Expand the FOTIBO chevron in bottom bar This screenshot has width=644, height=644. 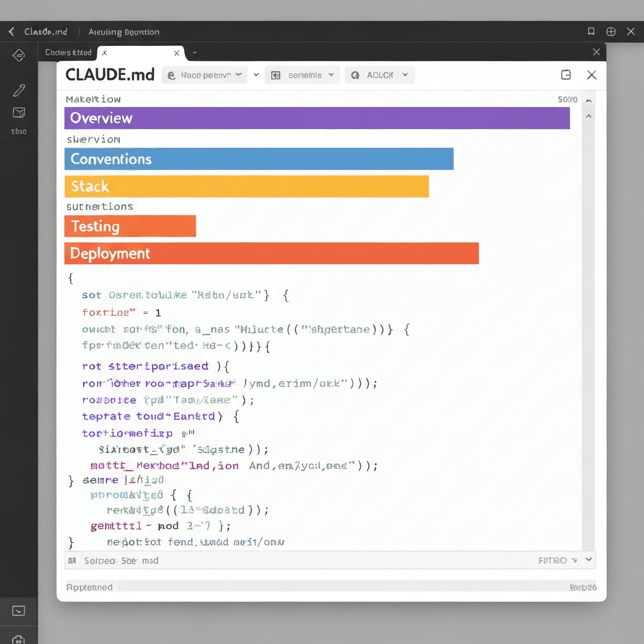[589, 560]
